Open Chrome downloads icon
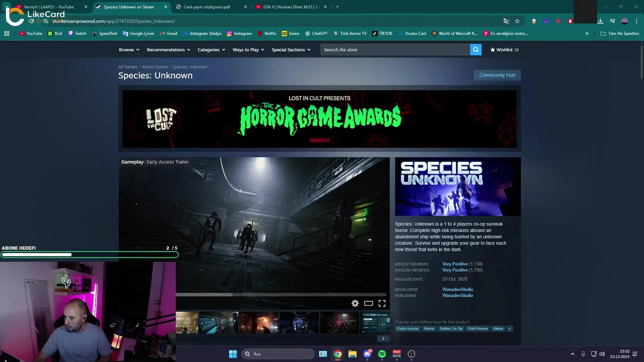Viewport: 644px width, 362px height. [600, 21]
